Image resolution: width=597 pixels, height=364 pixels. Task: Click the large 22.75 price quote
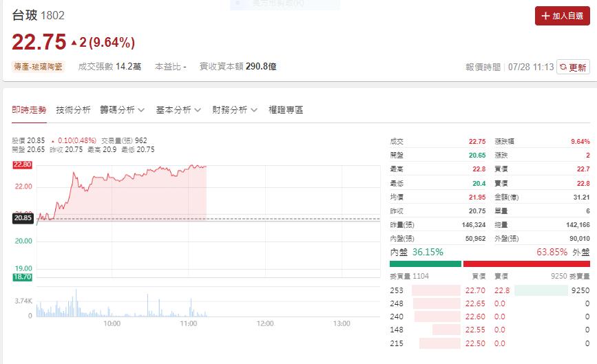pos(39,42)
